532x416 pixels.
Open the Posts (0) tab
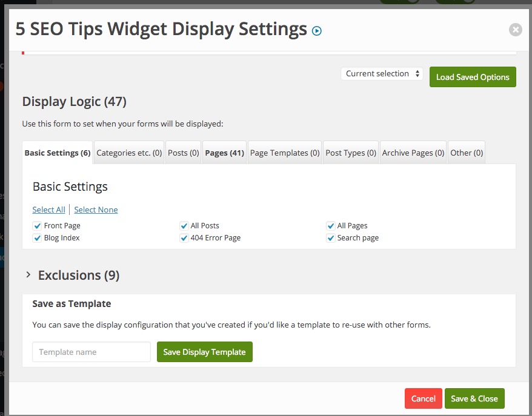point(184,153)
